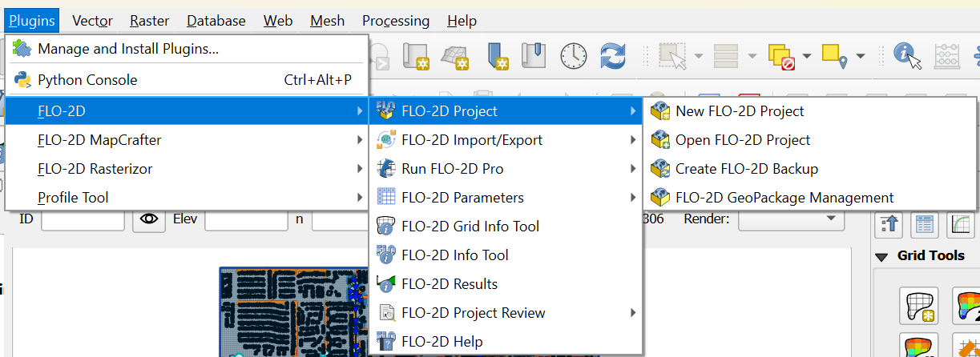This screenshot has width=980, height=357.
Task: Toggle the eye visibility button beside ID
Action: (148, 219)
